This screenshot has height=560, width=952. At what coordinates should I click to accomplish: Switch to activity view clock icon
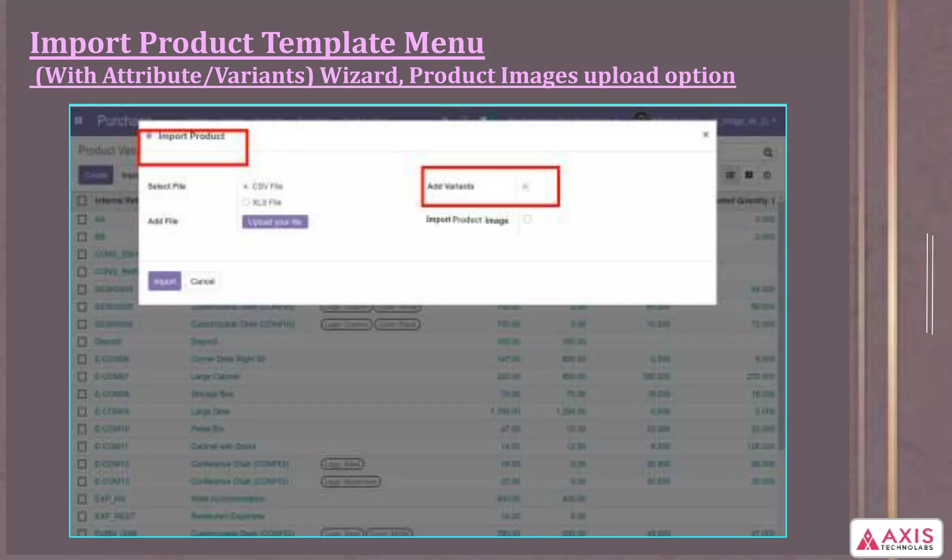pyautogui.click(x=767, y=175)
